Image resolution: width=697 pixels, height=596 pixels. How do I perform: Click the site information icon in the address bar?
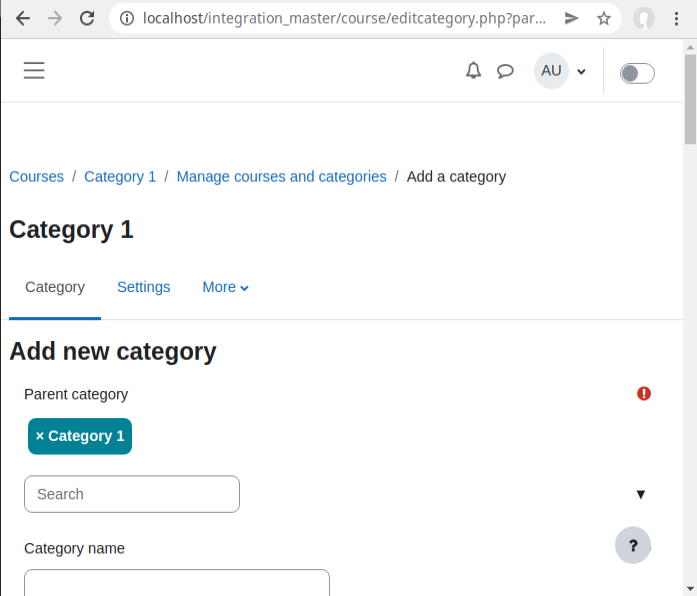point(127,18)
